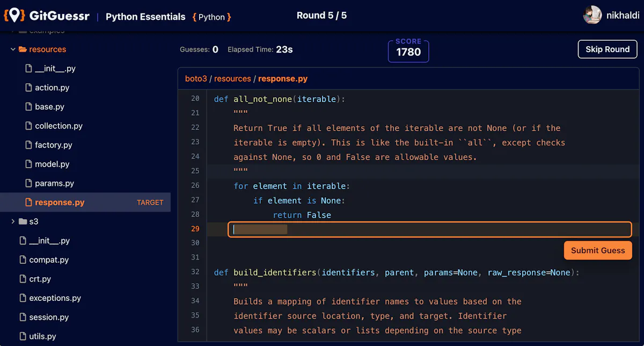Open the boto3 breadcrumb link
The image size is (644, 346).
196,78
